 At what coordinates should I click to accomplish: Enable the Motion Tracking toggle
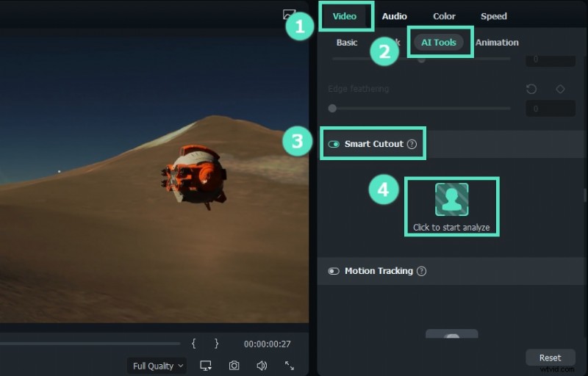(334, 271)
